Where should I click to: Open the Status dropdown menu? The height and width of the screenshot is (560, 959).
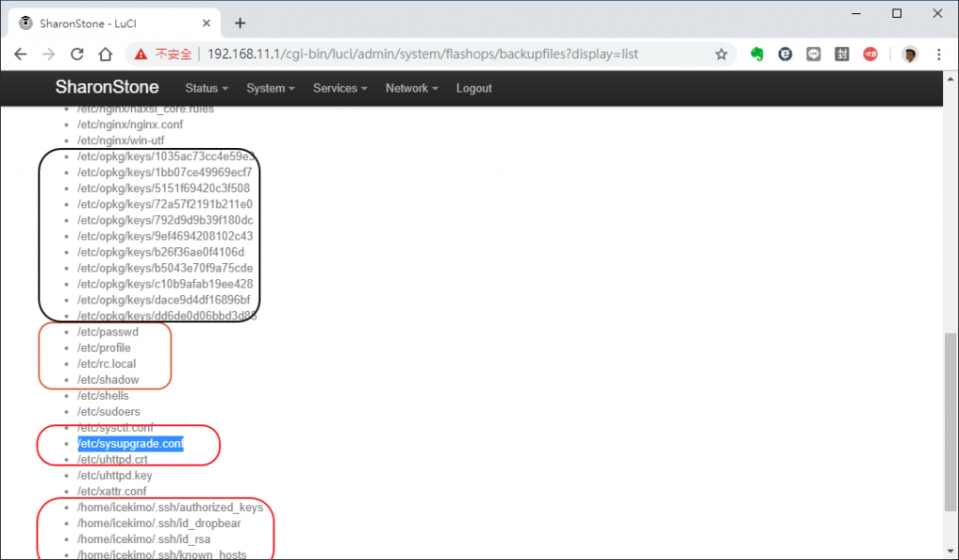click(x=207, y=88)
